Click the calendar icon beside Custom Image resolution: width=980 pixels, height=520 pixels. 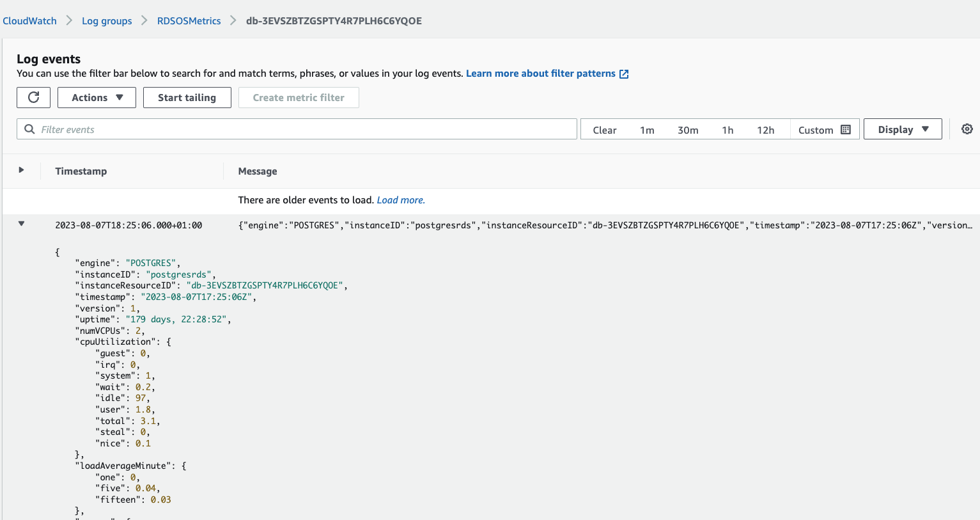click(846, 129)
